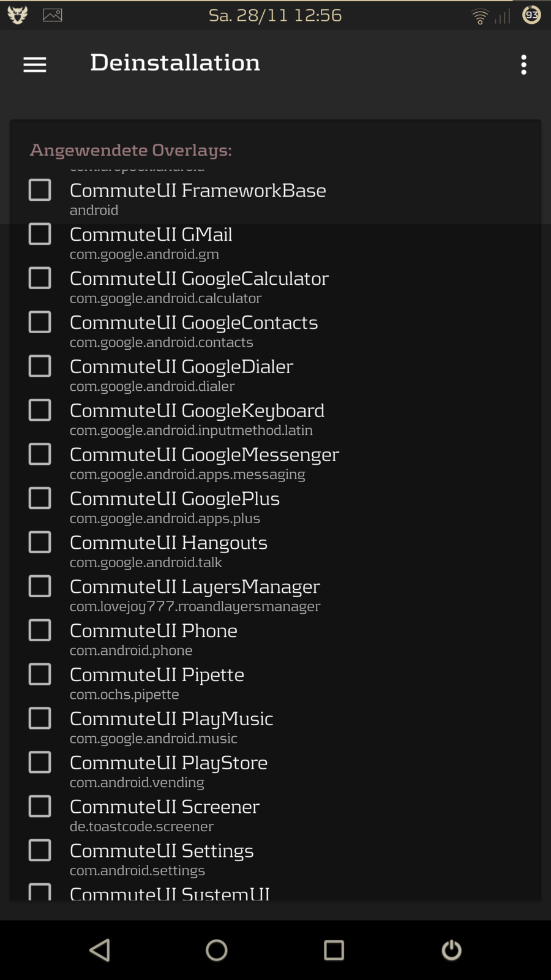
Task: Open the three-dot overflow menu
Action: click(x=523, y=64)
